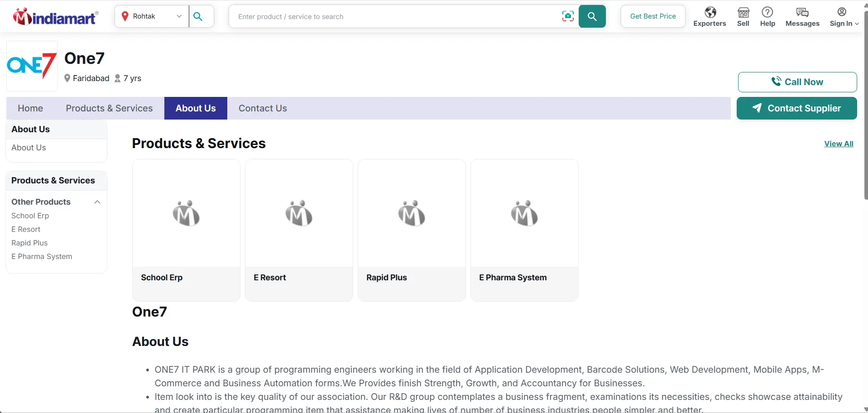Image resolution: width=868 pixels, height=413 pixels.
Task: Switch to the Products & Services tab
Action: click(109, 108)
